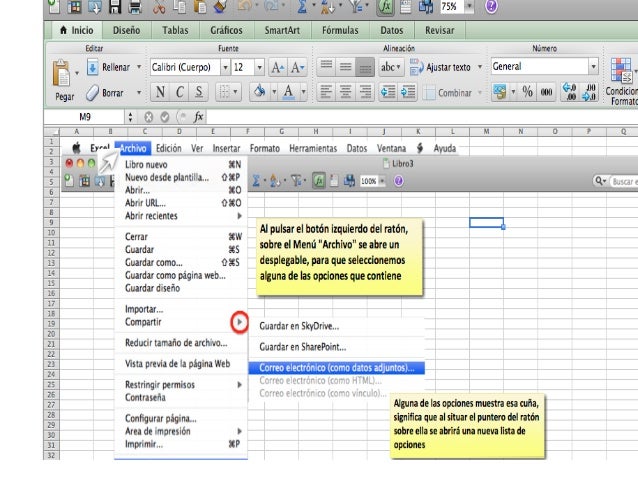Increase font size with A up icon
The image size is (638, 479).
(277, 67)
